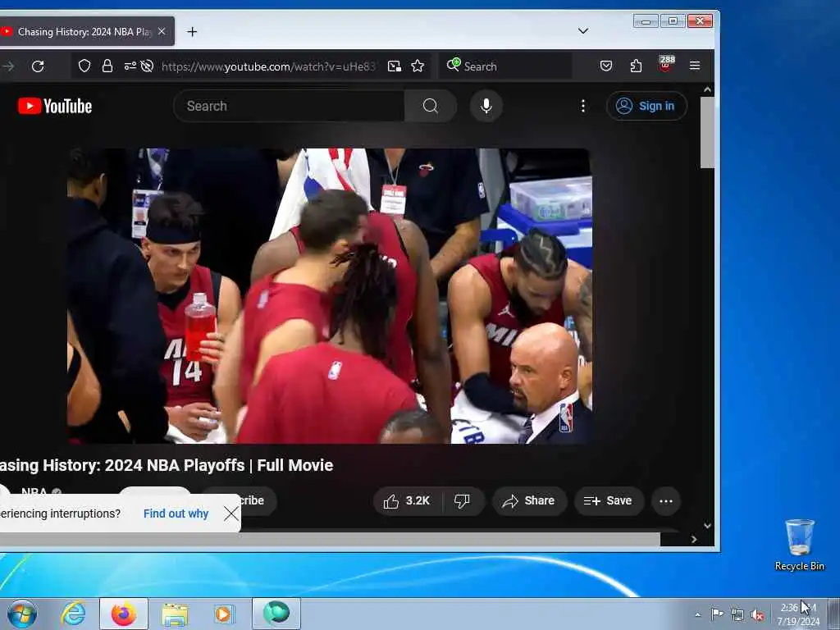Open Windows Explorer folder from taskbar
Screen dimensions: 840x630
tap(174, 614)
